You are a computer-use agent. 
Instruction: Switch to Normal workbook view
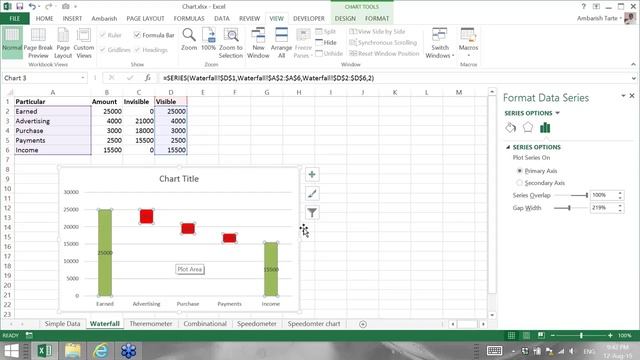[x=11, y=42]
